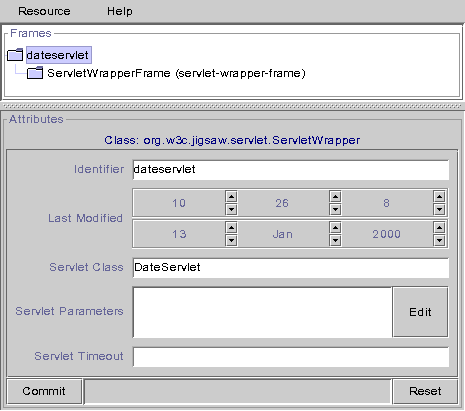Focus the Servlet Timeout input field
This screenshot has width=465, height=411.
pos(291,357)
